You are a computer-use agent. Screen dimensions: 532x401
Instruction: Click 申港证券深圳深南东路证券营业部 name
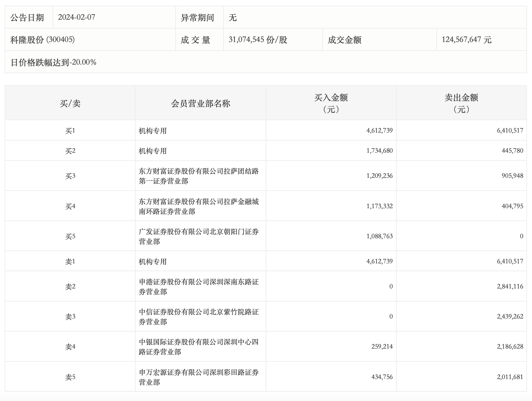point(199,287)
